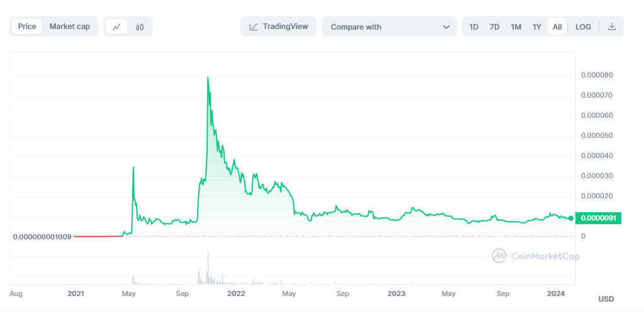Screen dimensions: 644x313
Task: Click the price peak near 0.000080
Action: click(x=208, y=77)
